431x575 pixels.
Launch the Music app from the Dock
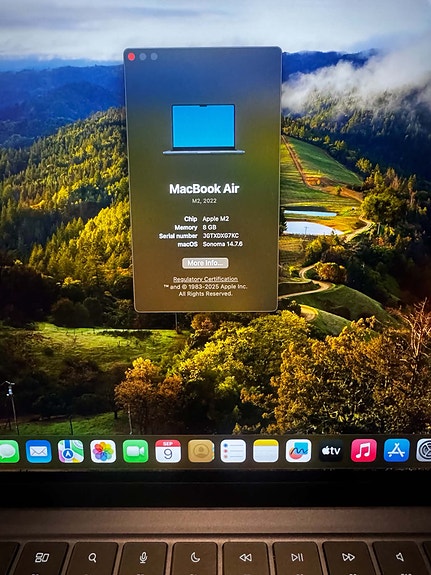click(x=364, y=450)
